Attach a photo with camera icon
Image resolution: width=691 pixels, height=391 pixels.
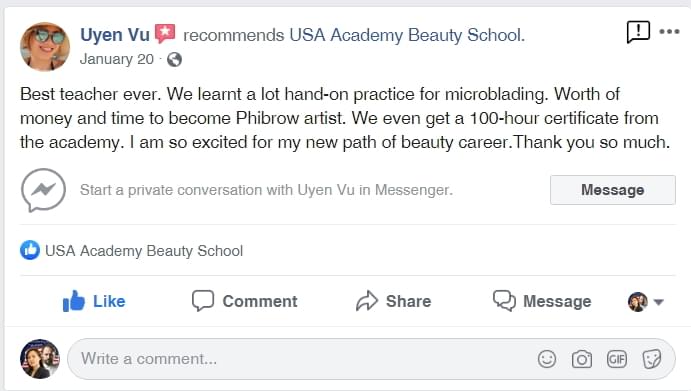[x=582, y=359]
